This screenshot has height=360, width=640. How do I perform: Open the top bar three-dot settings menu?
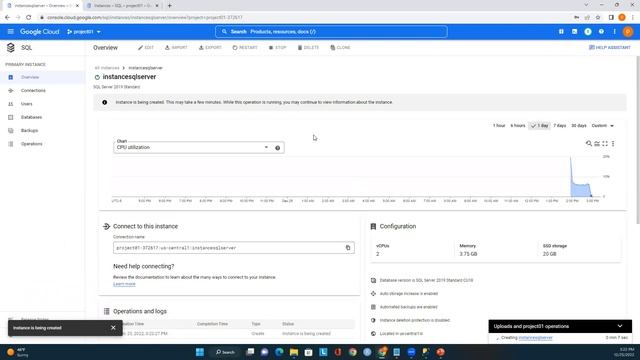click(x=614, y=31)
